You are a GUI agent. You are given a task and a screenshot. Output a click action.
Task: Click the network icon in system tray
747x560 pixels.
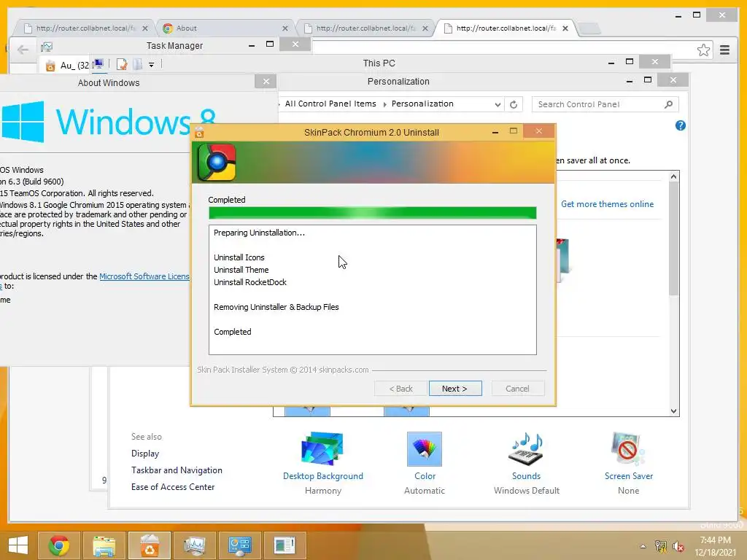pyautogui.click(x=661, y=546)
